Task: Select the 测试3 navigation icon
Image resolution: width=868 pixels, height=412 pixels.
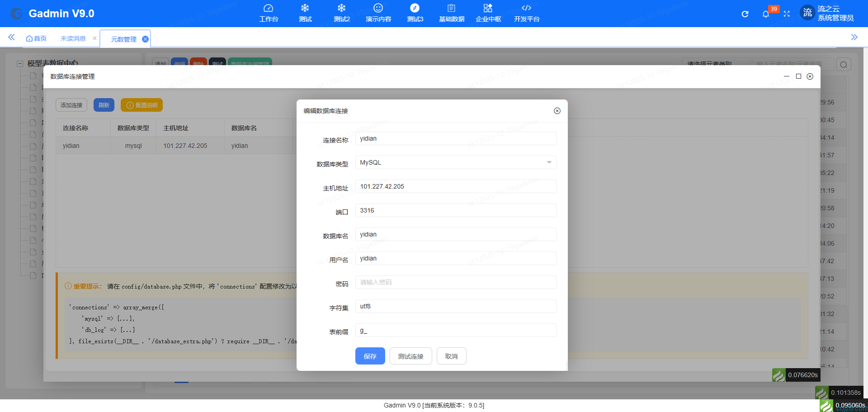Action: pos(415,13)
